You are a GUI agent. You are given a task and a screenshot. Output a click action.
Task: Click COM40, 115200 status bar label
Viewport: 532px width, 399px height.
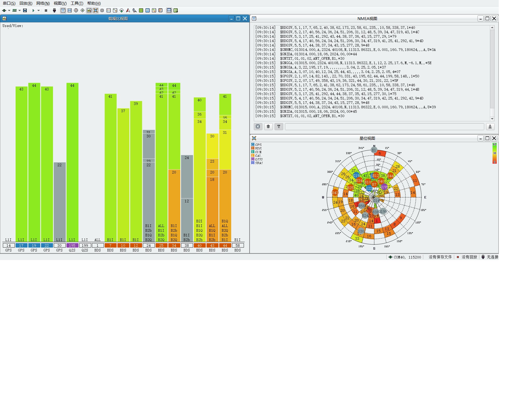tap(407, 257)
